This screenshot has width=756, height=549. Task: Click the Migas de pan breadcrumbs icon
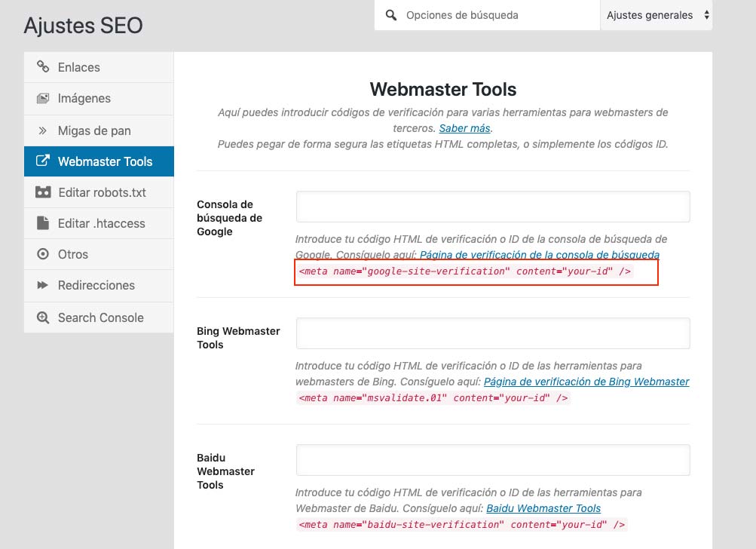point(43,130)
